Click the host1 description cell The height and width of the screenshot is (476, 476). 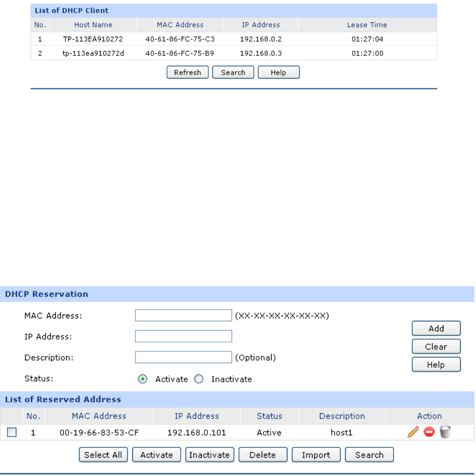click(x=342, y=433)
